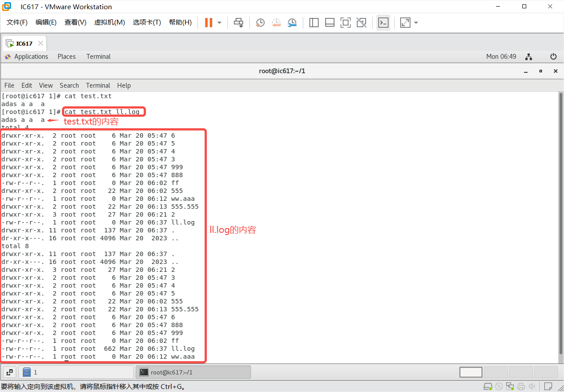Minimize the root@ic617 terminal window
Viewport: 564px width, 392px height.
coord(526,71)
